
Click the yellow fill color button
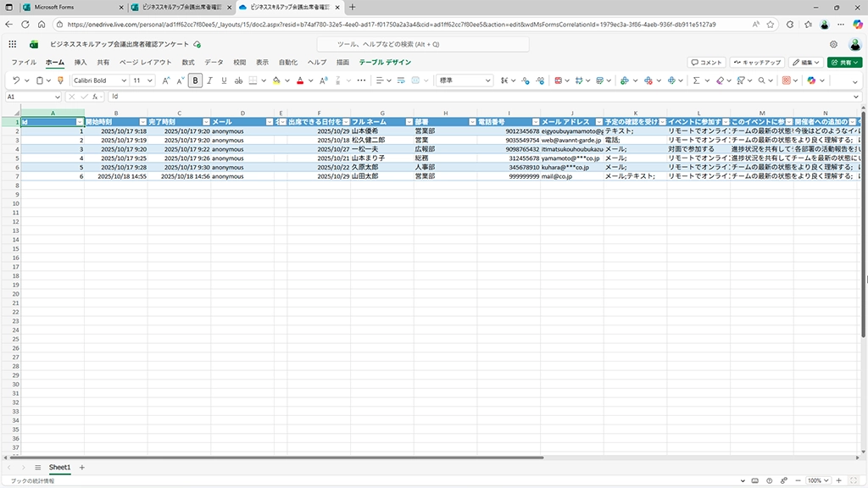pos(275,80)
